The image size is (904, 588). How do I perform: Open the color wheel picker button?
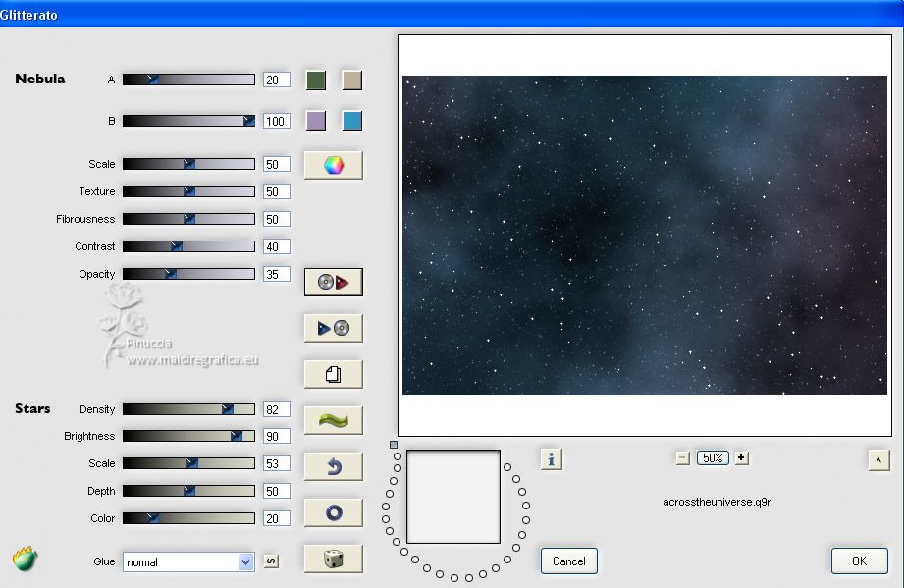tap(334, 165)
